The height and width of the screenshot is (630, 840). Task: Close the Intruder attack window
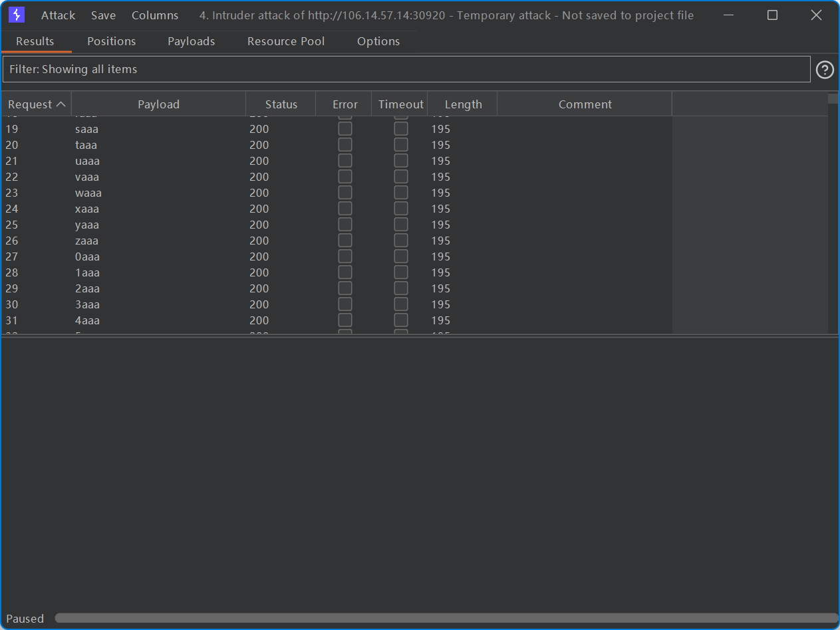tap(816, 15)
